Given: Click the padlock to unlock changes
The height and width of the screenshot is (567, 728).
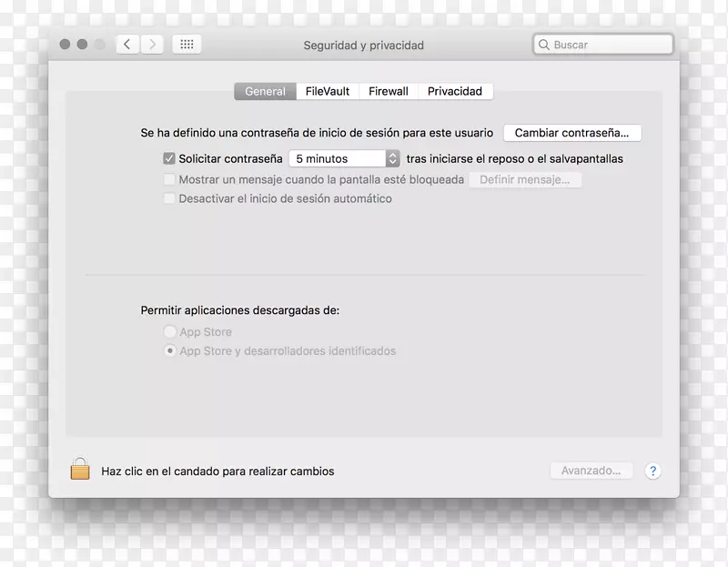Looking at the screenshot, I should [x=80, y=471].
